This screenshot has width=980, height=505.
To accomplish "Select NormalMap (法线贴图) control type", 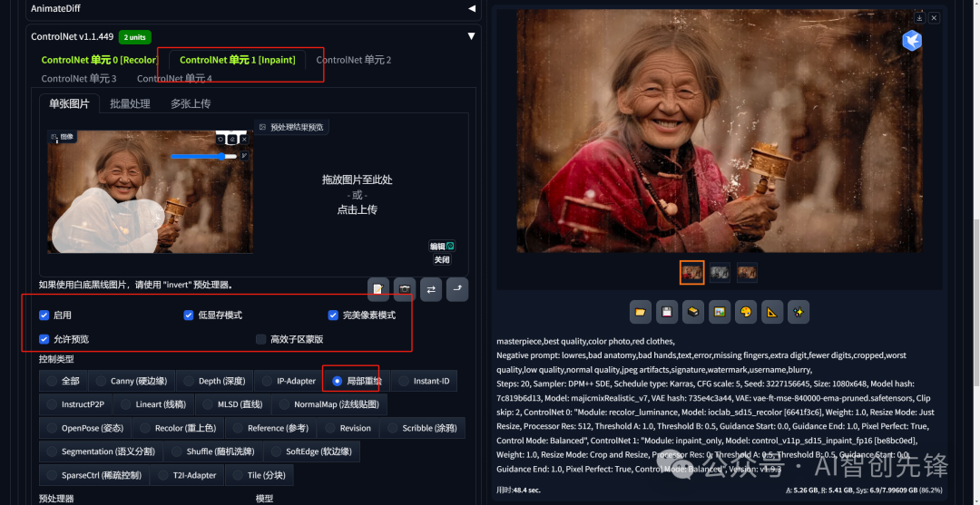I will click(329, 404).
